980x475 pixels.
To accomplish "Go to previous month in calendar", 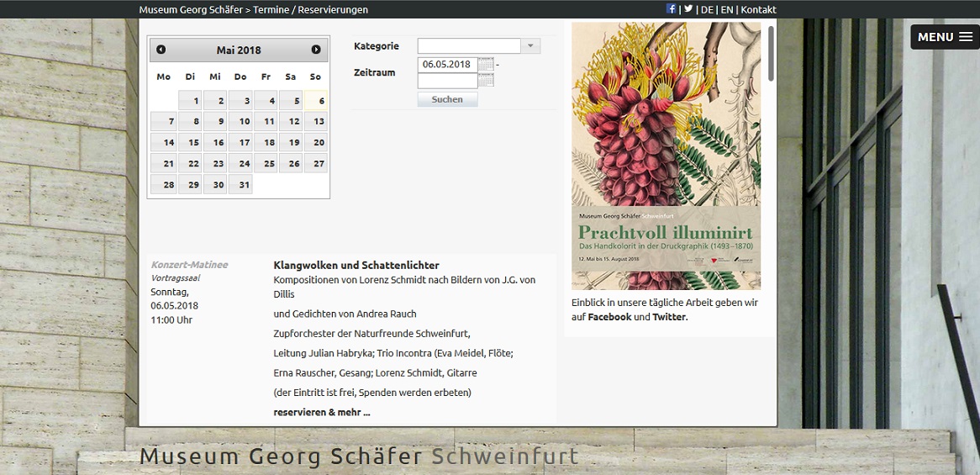I will pyautogui.click(x=161, y=50).
